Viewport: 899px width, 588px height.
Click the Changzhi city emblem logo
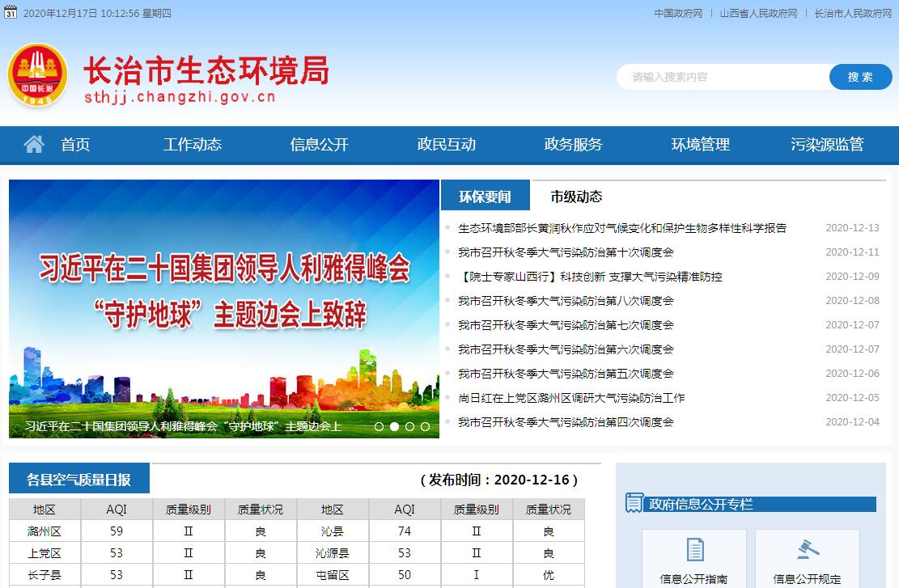tap(37, 74)
